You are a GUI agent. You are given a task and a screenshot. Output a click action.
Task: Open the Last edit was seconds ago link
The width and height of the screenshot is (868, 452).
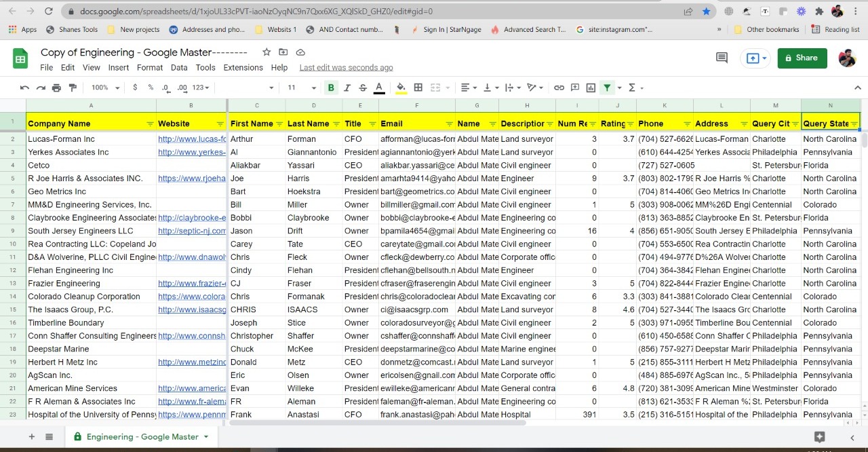pos(346,68)
